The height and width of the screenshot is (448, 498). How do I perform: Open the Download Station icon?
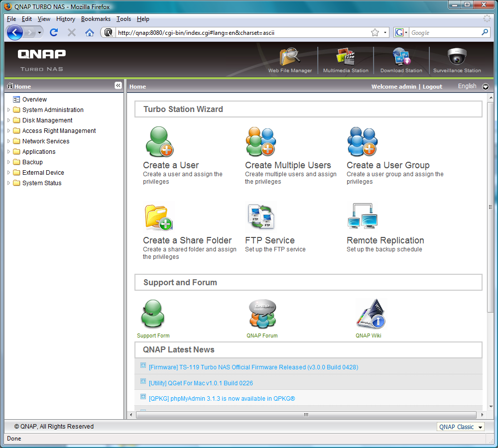[401, 57]
